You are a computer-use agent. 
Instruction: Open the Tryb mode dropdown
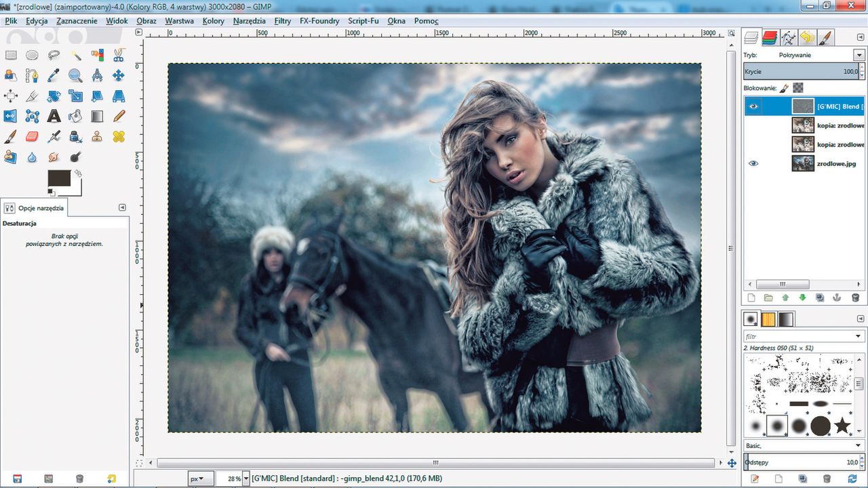pyautogui.click(x=859, y=55)
